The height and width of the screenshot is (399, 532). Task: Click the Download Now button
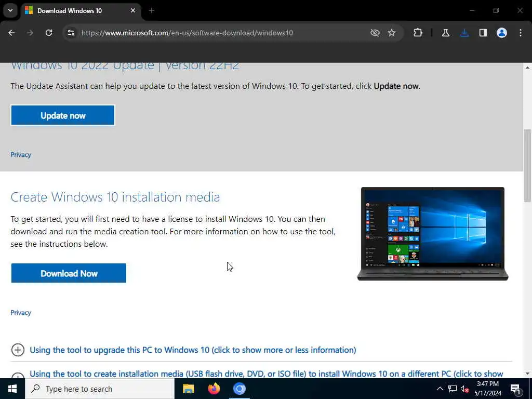coord(69,273)
